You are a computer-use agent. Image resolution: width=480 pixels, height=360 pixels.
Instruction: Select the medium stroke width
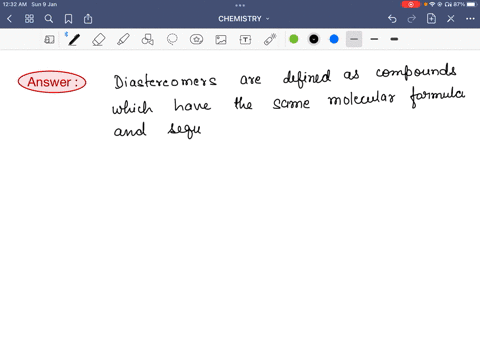pos(374,39)
